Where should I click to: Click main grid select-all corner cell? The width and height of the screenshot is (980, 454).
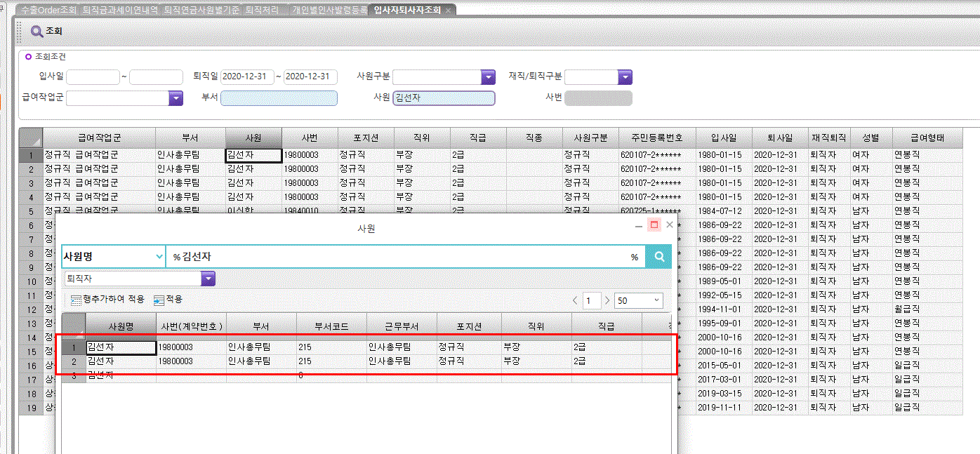click(x=31, y=138)
